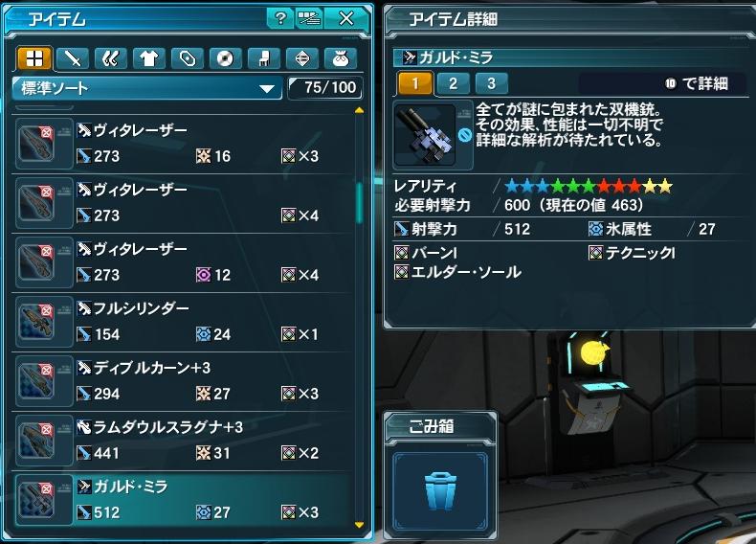
Task: Show costume items with shirt icon
Action: [x=148, y=58]
